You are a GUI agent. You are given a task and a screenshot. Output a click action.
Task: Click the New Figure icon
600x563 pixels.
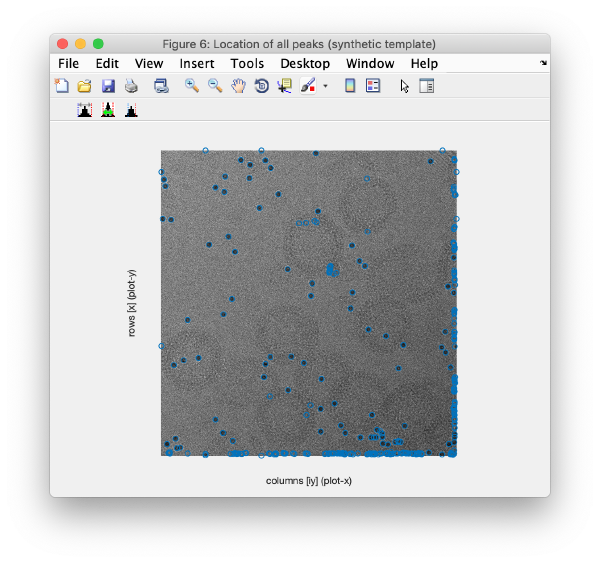click(x=62, y=86)
